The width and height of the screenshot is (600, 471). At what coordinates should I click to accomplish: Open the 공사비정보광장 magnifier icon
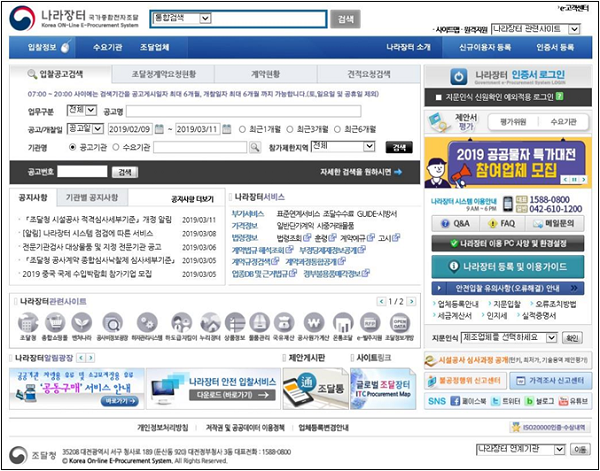[x=112, y=323]
